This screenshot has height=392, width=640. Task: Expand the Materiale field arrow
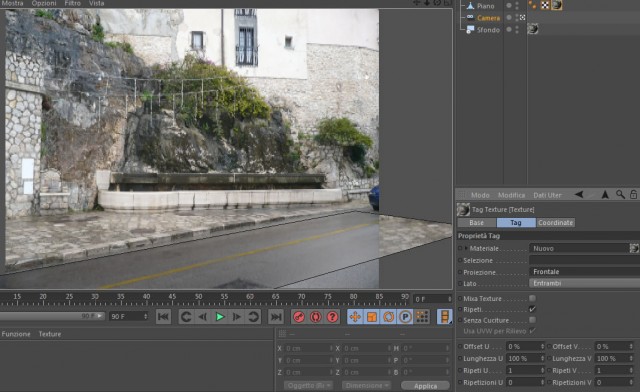[x=466, y=248]
